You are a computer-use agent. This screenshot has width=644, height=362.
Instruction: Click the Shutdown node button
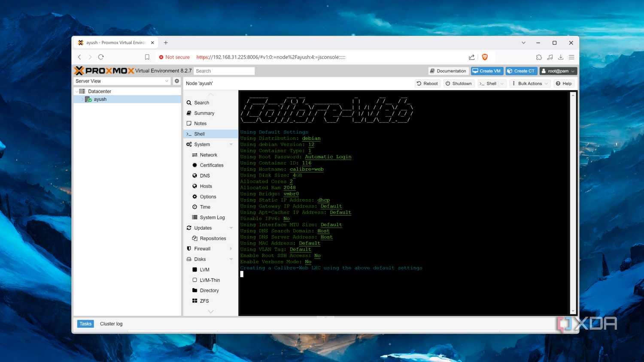coord(459,84)
